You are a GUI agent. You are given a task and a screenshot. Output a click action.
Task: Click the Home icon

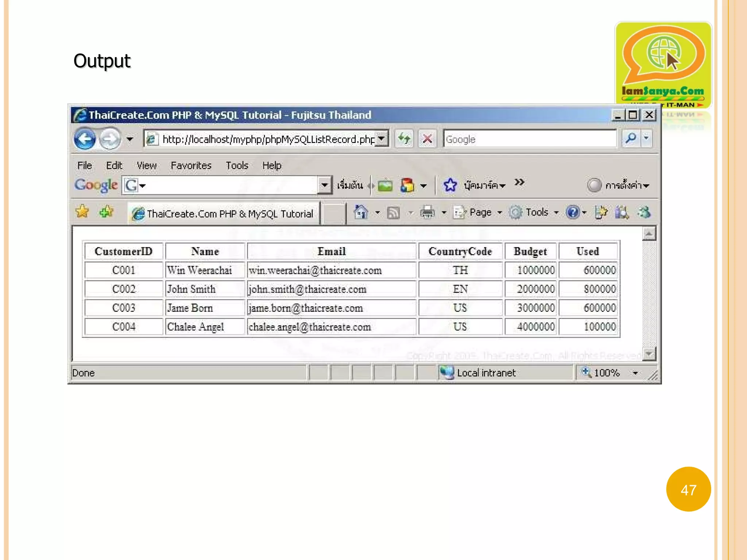[361, 212]
